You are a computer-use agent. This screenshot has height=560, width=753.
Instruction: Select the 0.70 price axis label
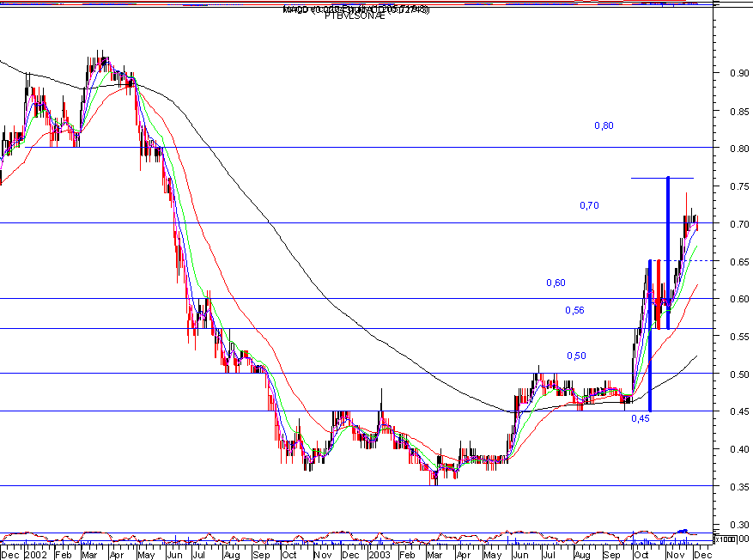coord(739,224)
